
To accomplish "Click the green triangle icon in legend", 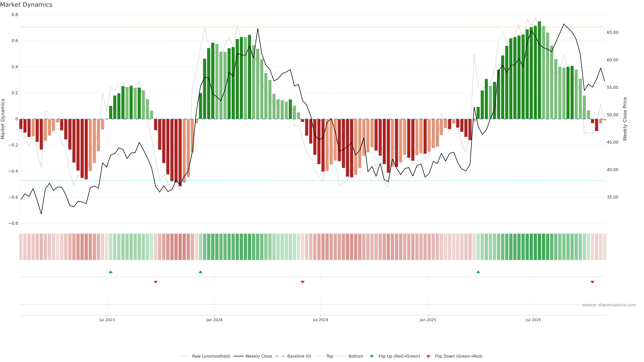I will [x=372, y=356].
